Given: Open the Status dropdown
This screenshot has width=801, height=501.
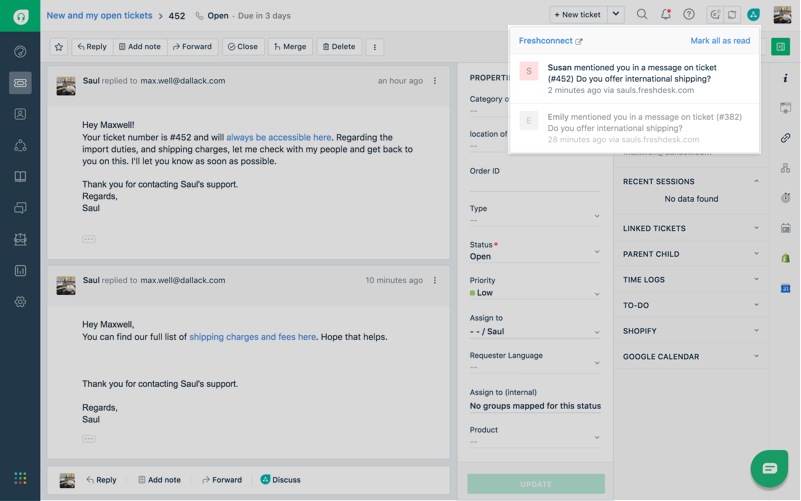Looking at the screenshot, I should pyautogui.click(x=535, y=251).
